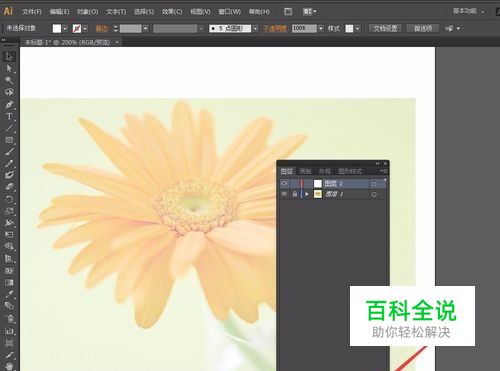
Task: Click the 首选项 button
Action: pos(423,28)
